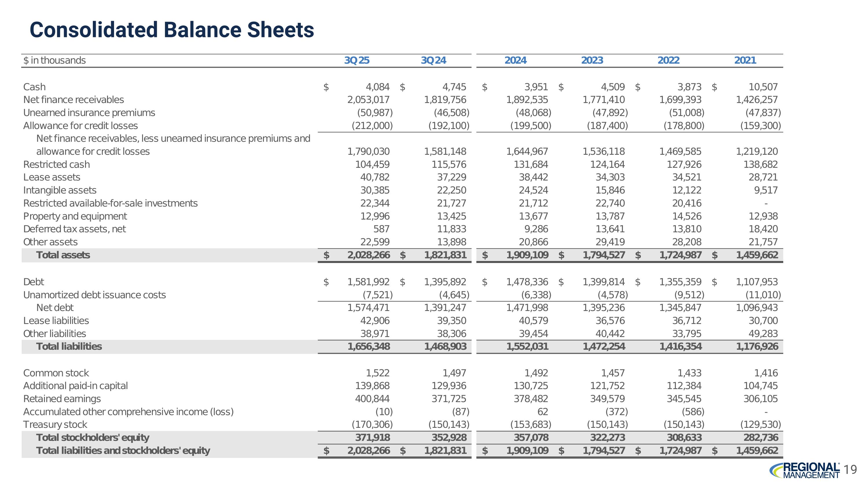Viewport: 868px width, 488px height.
Task: Click the page number 19
Action: 851,469
